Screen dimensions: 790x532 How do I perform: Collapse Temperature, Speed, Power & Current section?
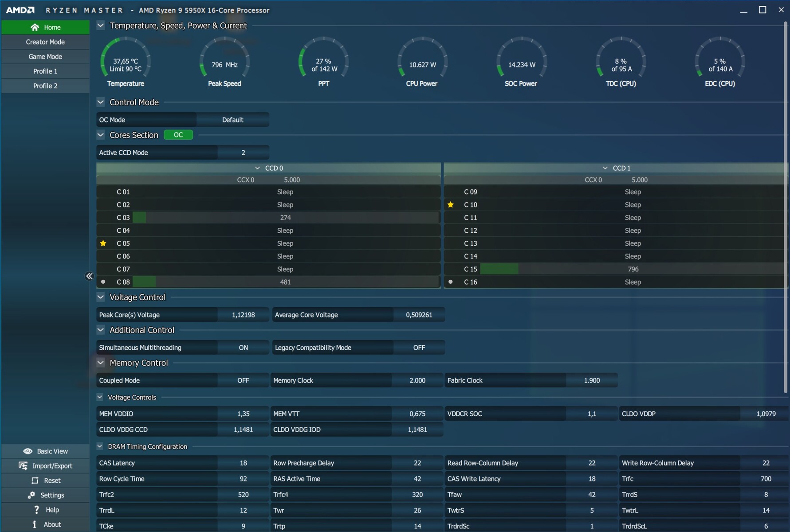click(x=101, y=25)
